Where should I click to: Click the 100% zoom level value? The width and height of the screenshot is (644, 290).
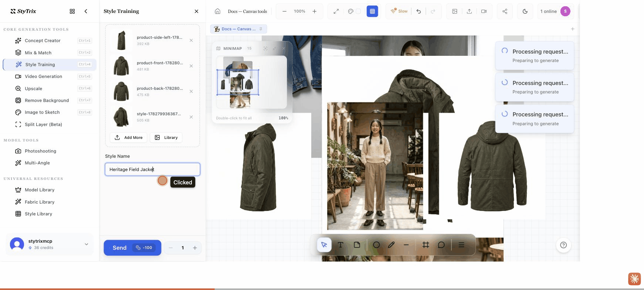coord(299,11)
